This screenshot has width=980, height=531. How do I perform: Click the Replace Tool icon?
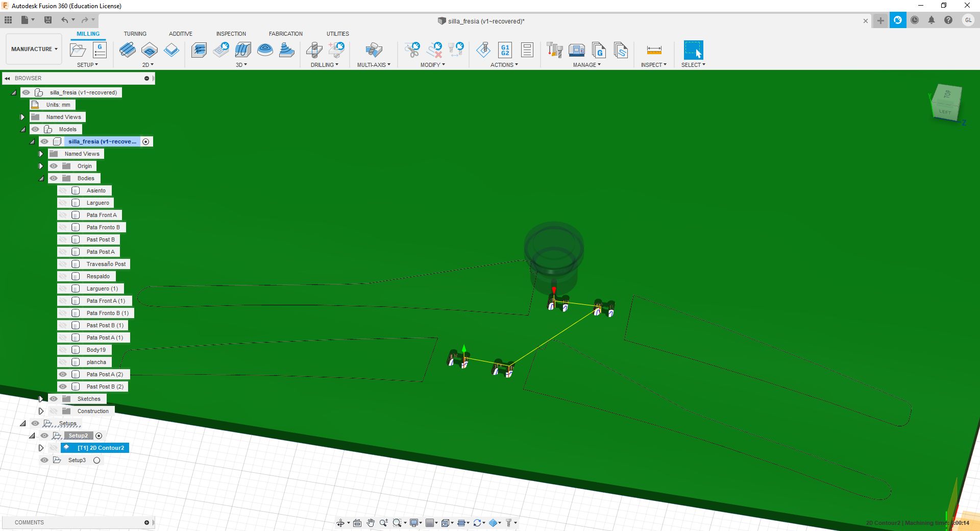pos(456,50)
